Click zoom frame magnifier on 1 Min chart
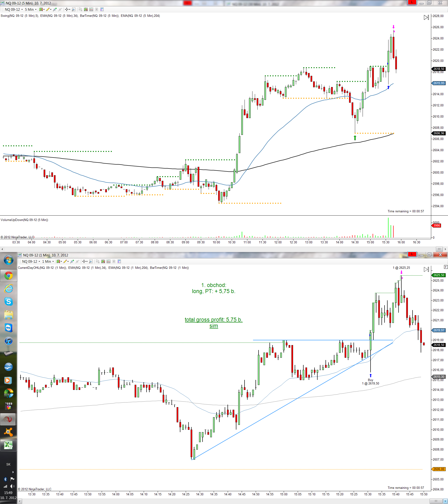The image size is (448, 504). pyautogui.click(x=91, y=261)
